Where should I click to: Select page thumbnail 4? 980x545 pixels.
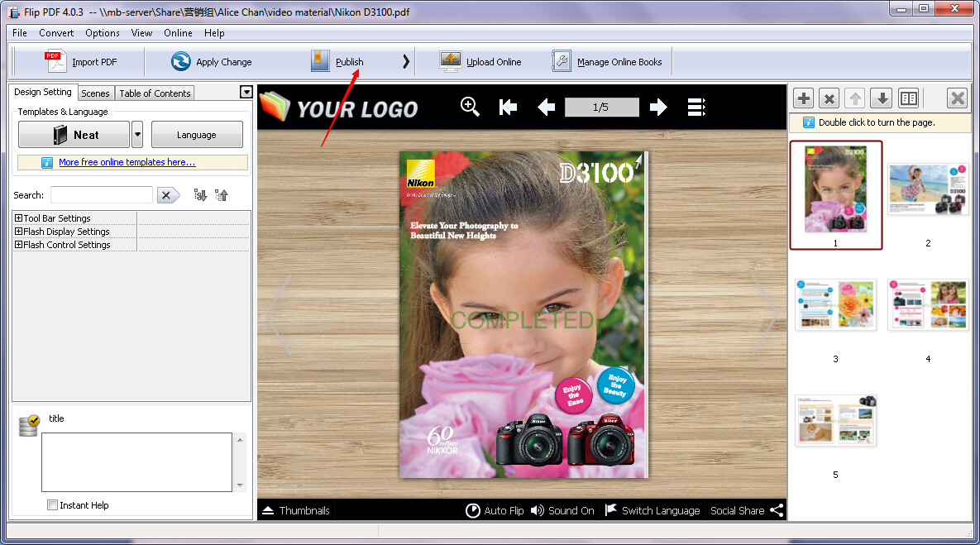coord(928,305)
